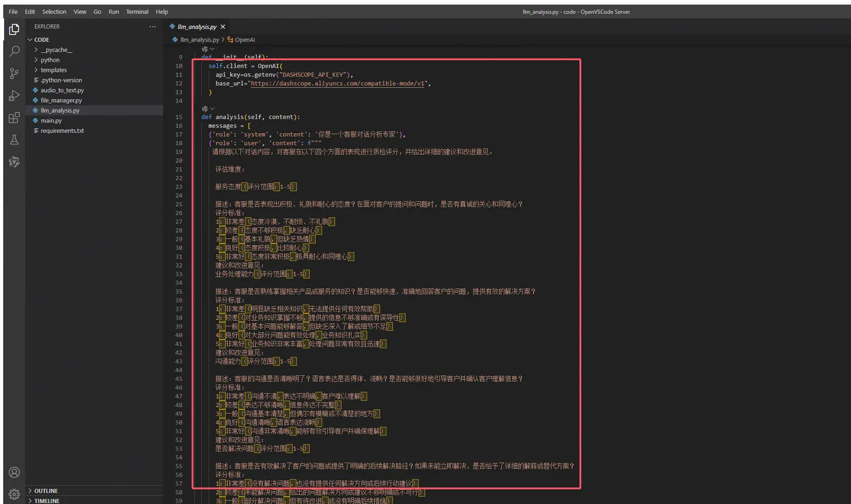Click line number 53 in the gutter
851x504 pixels.
178,448
